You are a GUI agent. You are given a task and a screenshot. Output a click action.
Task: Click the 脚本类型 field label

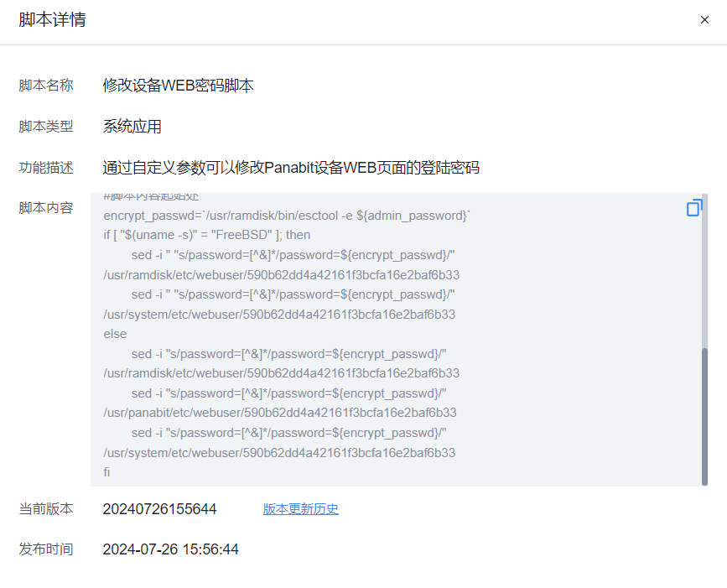45,126
